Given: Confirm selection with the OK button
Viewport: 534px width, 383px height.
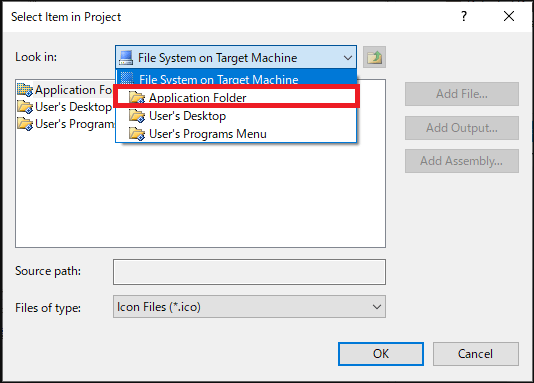Looking at the screenshot, I should 381,354.
